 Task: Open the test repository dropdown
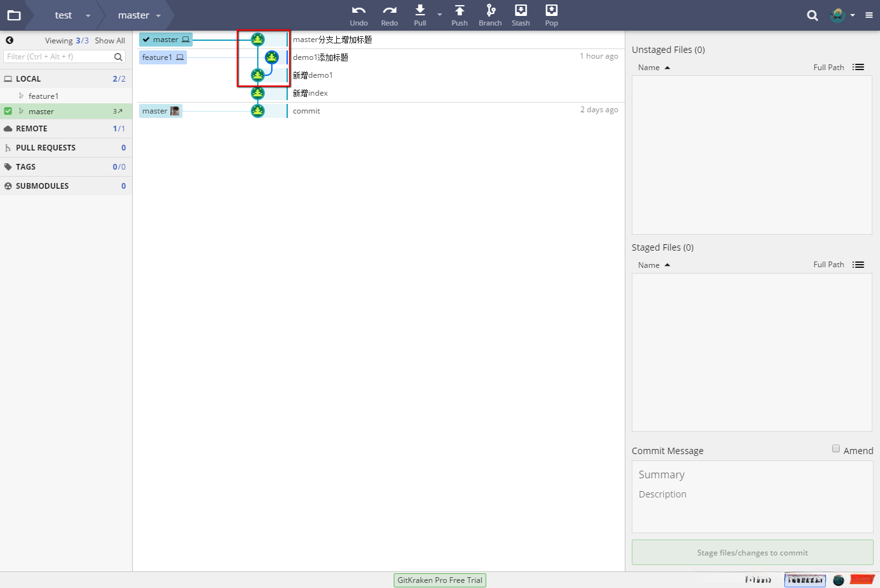[88, 15]
